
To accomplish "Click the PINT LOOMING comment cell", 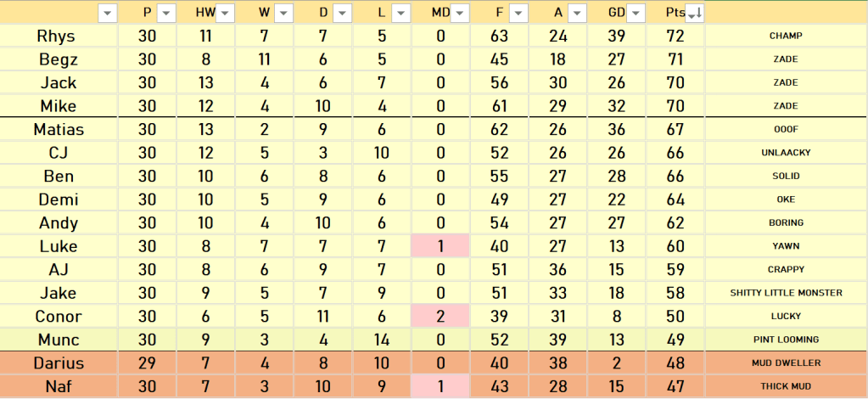I will point(786,340).
